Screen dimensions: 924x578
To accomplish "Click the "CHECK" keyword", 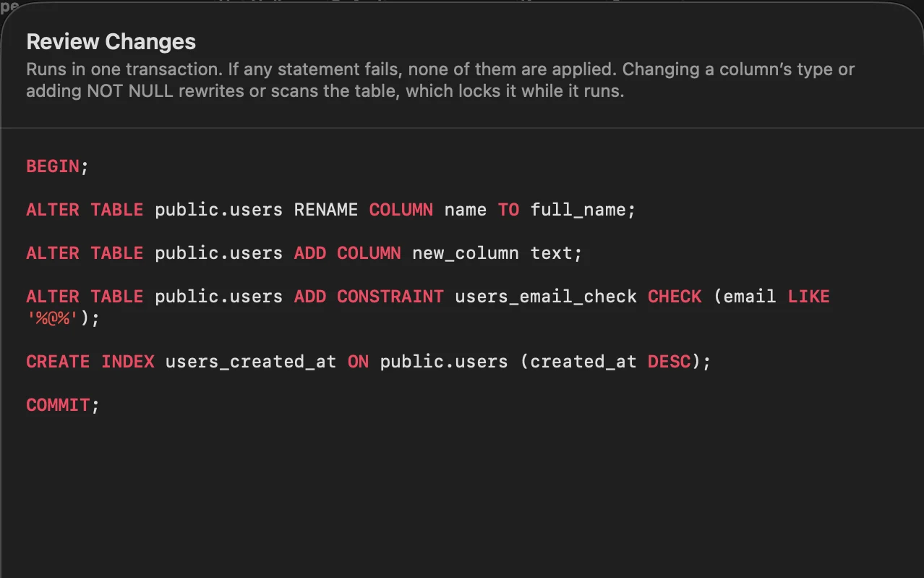I will point(675,297).
